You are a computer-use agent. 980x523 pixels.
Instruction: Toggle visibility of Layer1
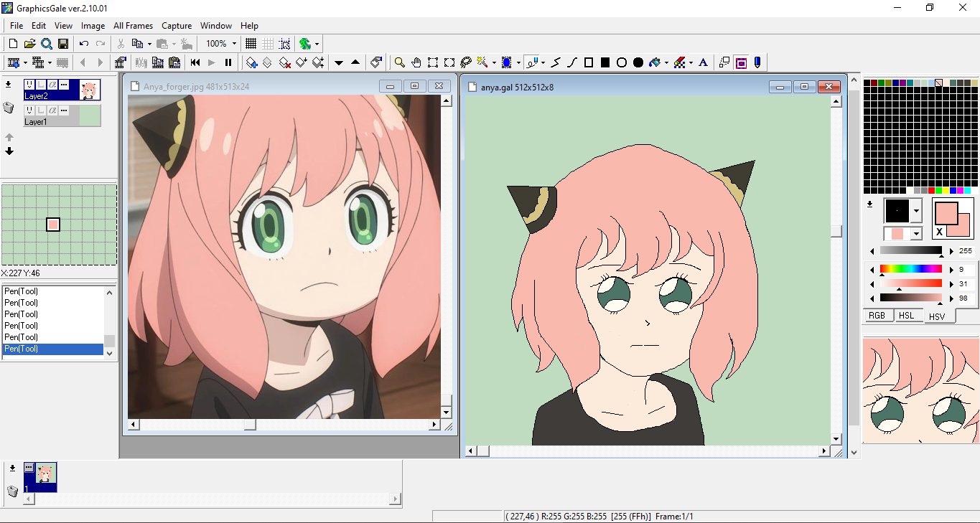coord(29,110)
